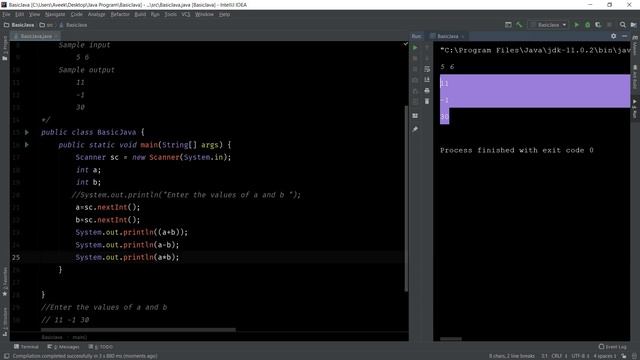Open the Window menu

tap(204, 14)
